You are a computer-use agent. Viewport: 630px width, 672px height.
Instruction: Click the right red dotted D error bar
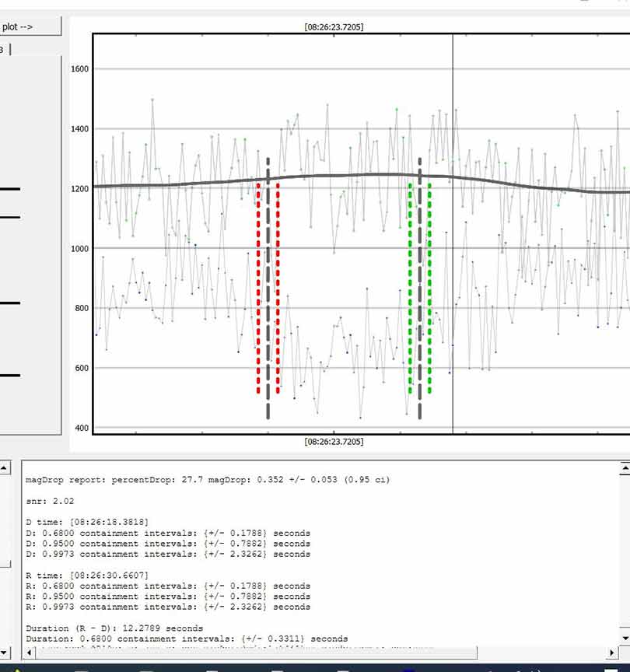point(278,288)
